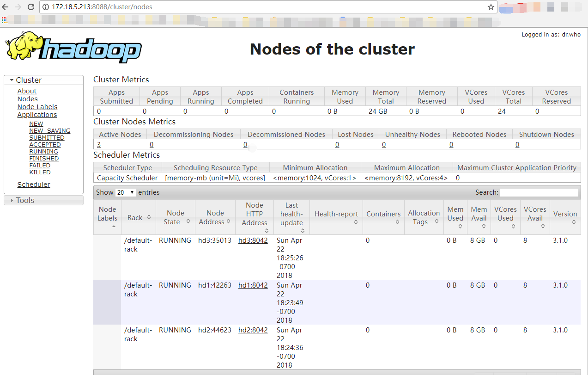588x375 pixels.
Task: Collapse the Cluster sidebar section
Action: (43, 80)
